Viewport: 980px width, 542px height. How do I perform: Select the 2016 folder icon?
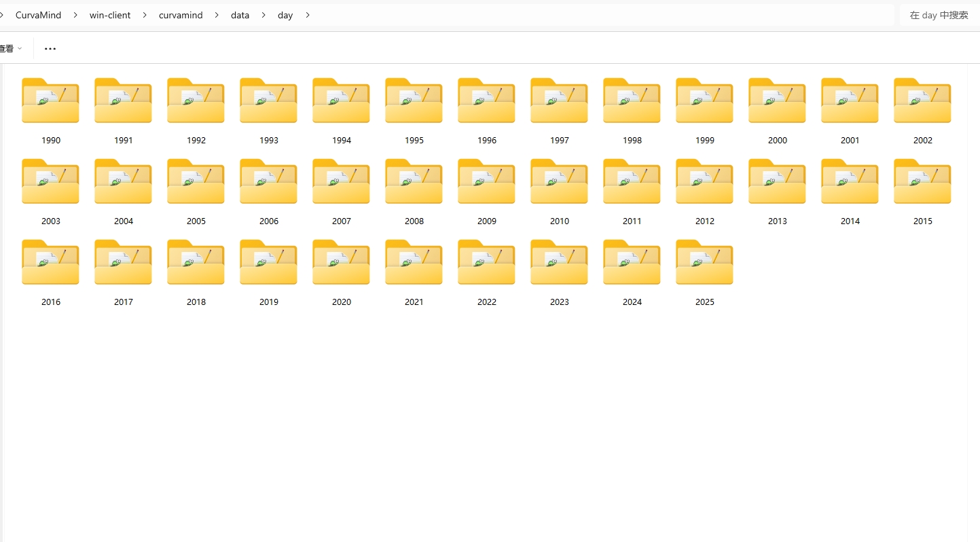(50, 262)
